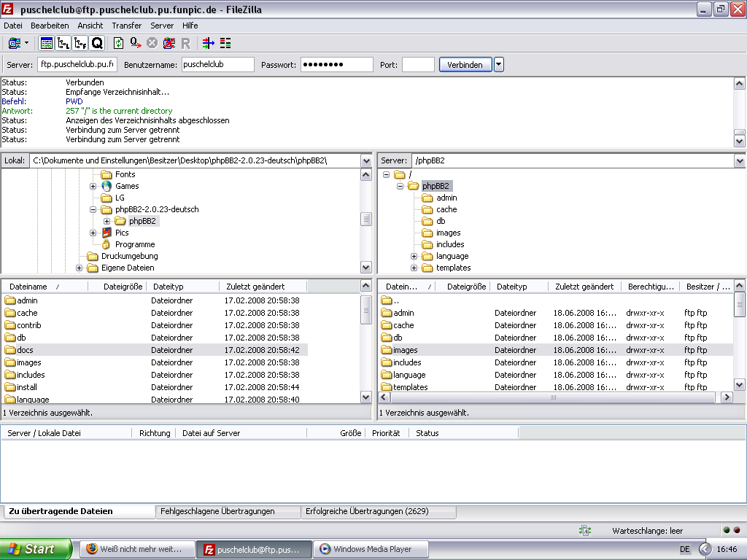
Task: Expand the Eigene Dateien tree node
Action: (x=79, y=268)
